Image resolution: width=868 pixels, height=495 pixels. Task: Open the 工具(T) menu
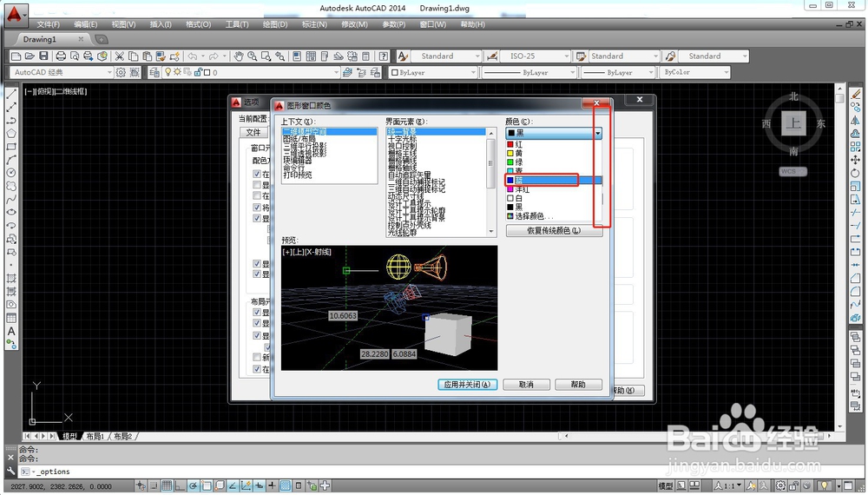pyautogui.click(x=237, y=24)
